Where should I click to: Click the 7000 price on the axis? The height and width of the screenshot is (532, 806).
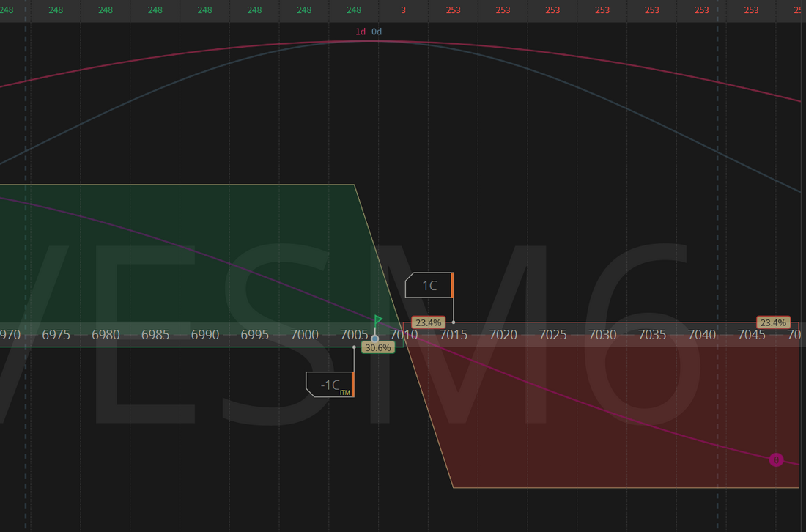[x=304, y=335]
